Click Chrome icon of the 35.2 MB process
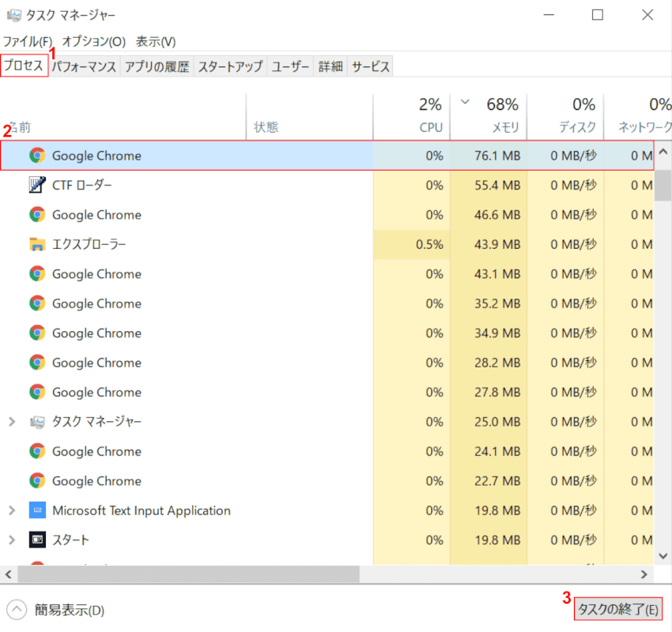Viewport: 672px width, 632px height. [37, 303]
